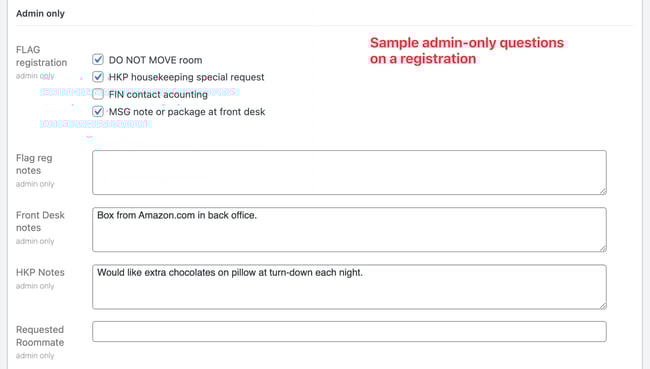Click resize grip on HKP Notes box
The height and width of the screenshot is (369, 650).
tap(603, 306)
